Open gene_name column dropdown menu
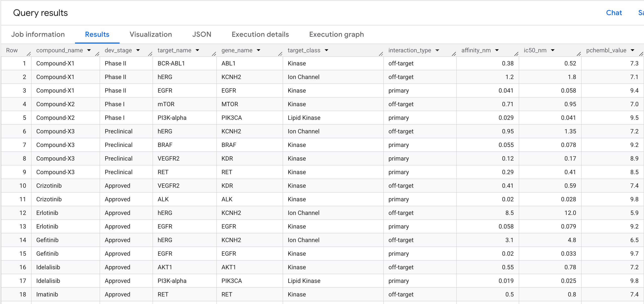The image size is (644, 304). tap(259, 50)
